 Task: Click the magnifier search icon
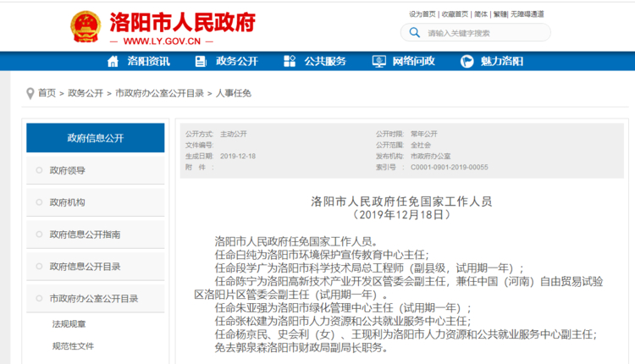pyautogui.click(x=414, y=32)
